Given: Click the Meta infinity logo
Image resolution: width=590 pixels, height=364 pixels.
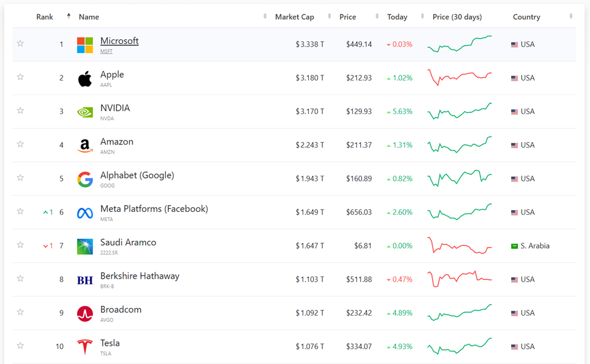Looking at the screenshot, I should [85, 213].
